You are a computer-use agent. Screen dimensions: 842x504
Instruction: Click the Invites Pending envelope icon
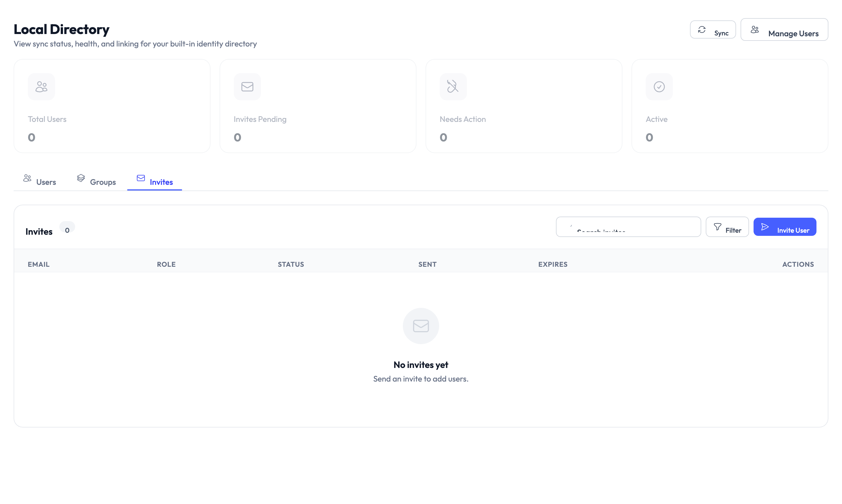click(x=247, y=86)
